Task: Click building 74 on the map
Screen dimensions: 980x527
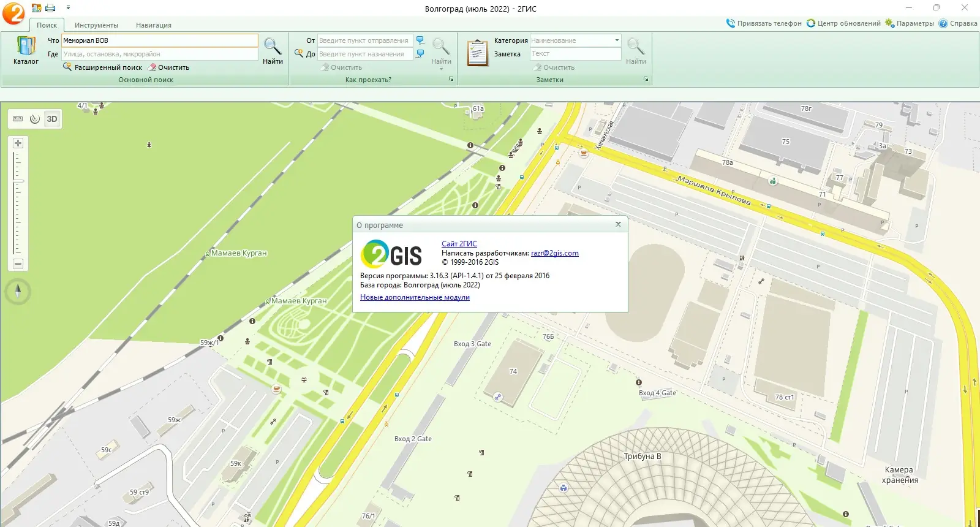Action: coord(513,371)
